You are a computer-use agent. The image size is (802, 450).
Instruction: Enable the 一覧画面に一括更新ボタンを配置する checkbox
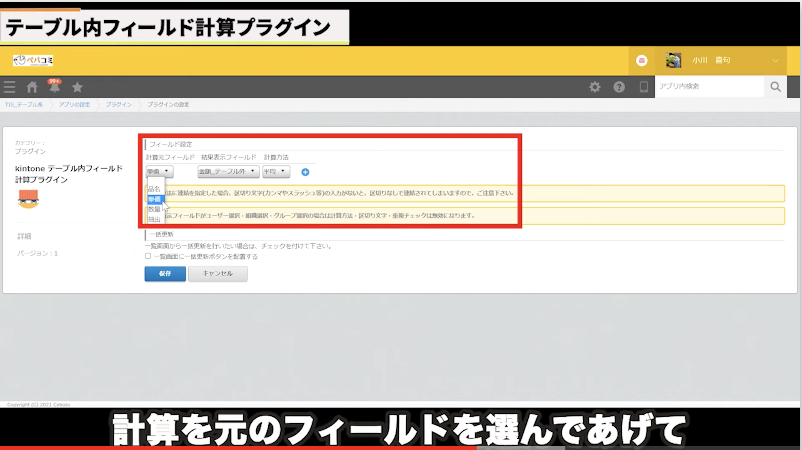click(148, 256)
